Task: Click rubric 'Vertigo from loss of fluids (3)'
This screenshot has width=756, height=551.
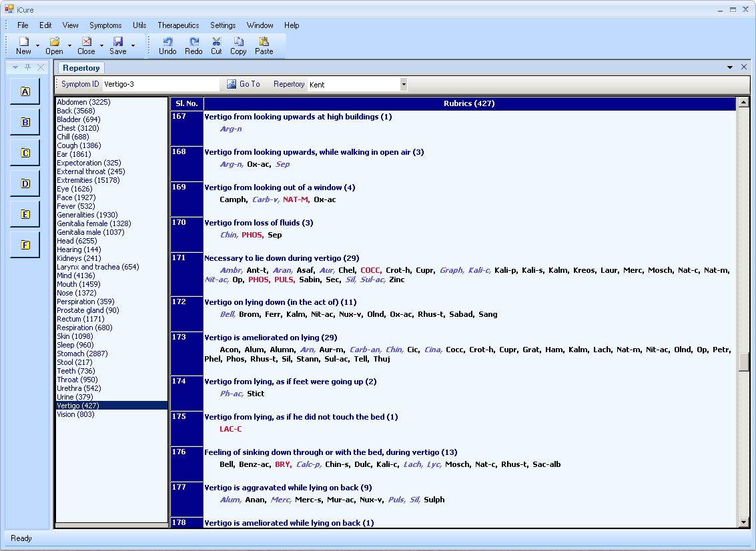Action: coord(258,223)
